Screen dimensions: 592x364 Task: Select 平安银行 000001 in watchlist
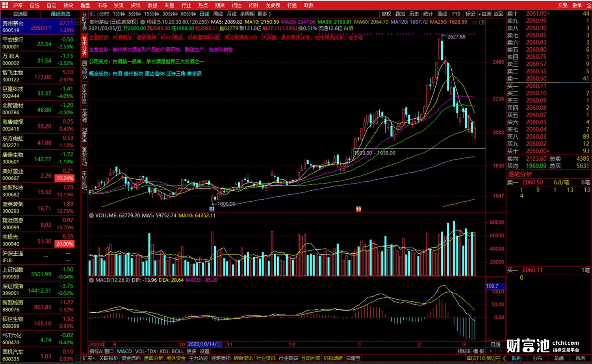click(x=38, y=43)
